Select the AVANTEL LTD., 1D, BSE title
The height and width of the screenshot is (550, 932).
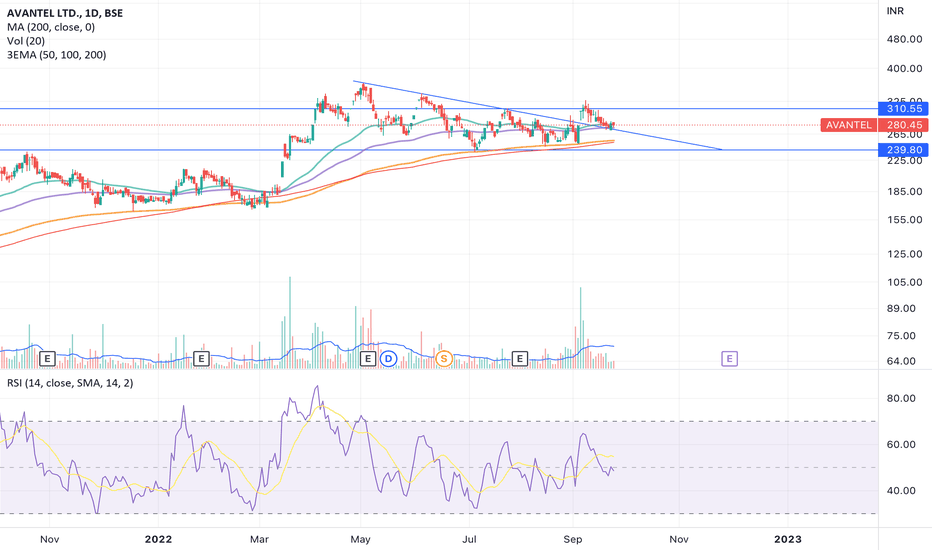click(x=65, y=13)
